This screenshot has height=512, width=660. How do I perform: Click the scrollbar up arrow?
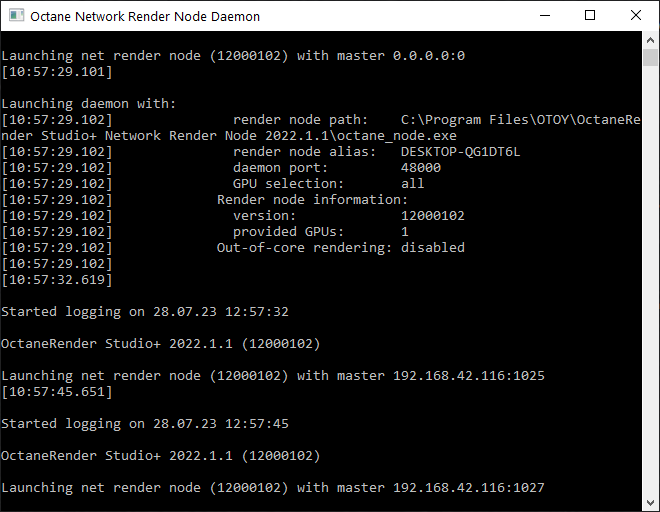[651, 39]
